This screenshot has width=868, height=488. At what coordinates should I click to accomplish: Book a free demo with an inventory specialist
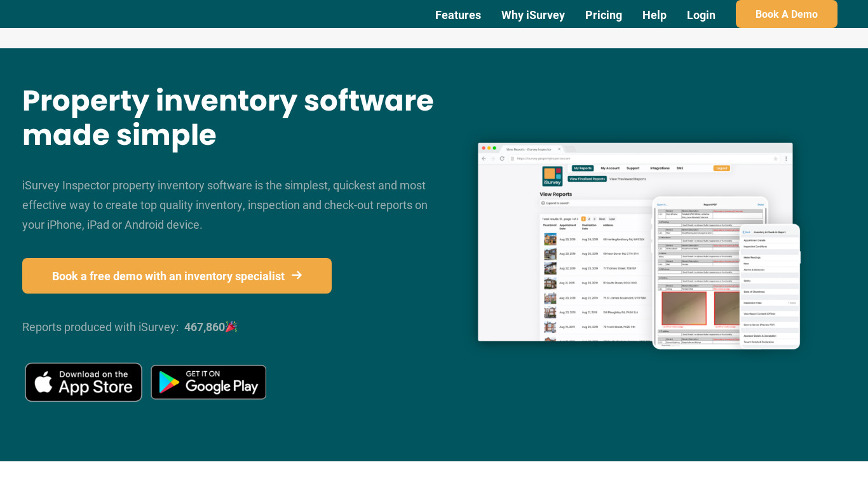177,276
